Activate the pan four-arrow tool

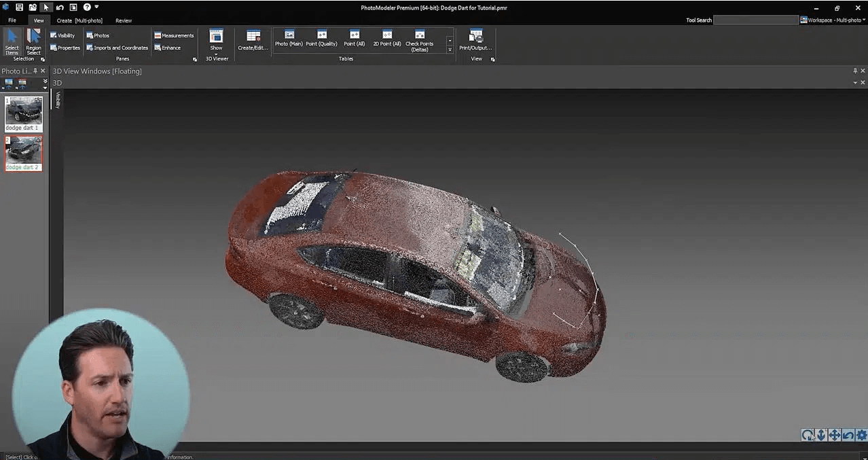coord(835,435)
